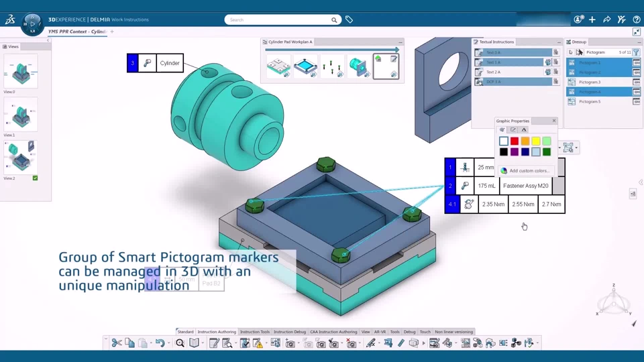The height and width of the screenshot is (362, 644).
Task: Open the dropdown next to the warning note icon
Action: click(x=266, y=343)
